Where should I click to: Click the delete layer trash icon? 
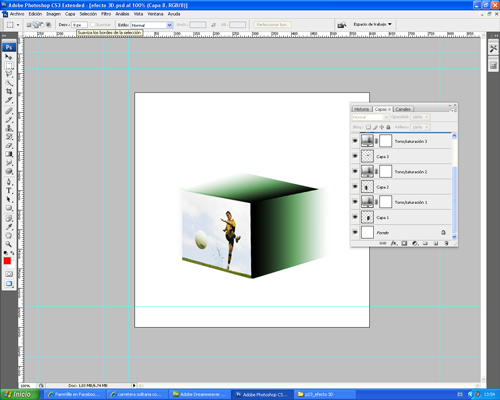tap(446, 243)
